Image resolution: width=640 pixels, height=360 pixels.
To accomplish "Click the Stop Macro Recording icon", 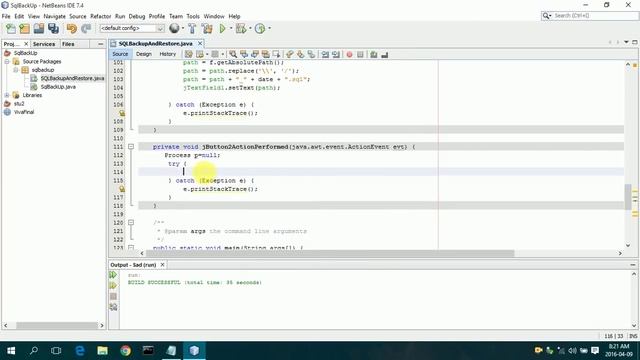I will (360, 54).
